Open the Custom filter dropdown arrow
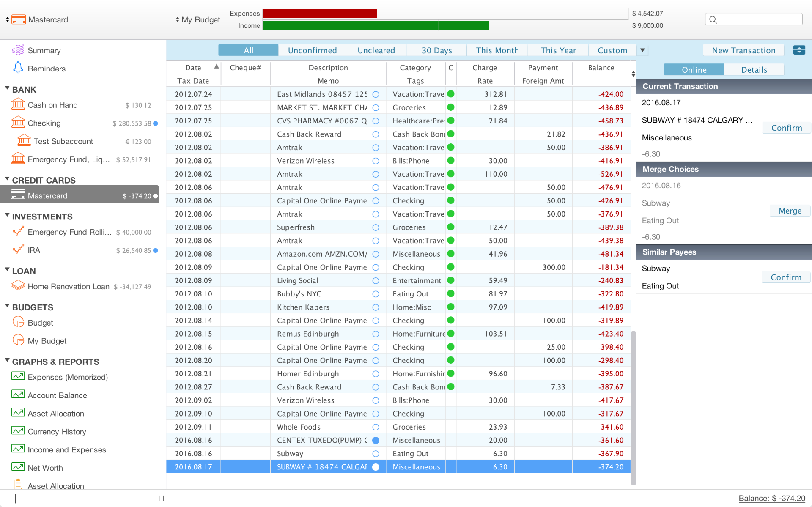 [642, 50]
